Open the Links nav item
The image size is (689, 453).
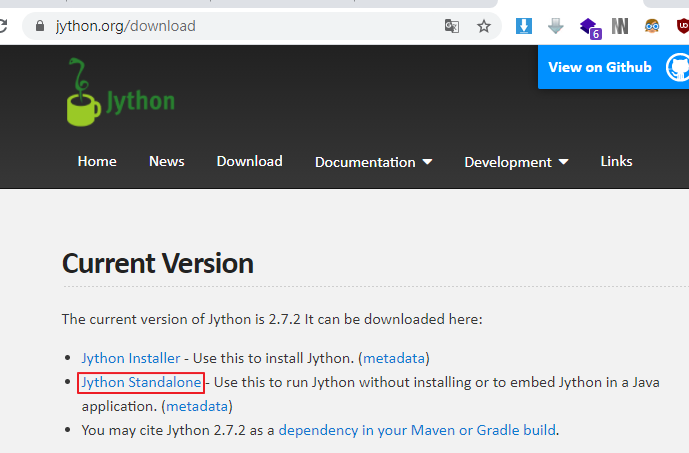[616, 161]
